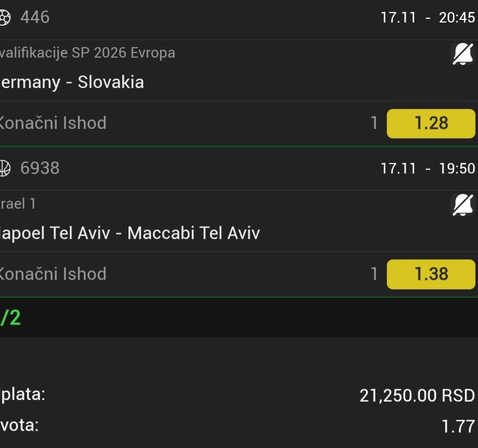Toggle notification bell for Hapoel - Maccabi match
The width and height of the screenshot is (478, 448).
pyautogui.click(x=462, y=205)
